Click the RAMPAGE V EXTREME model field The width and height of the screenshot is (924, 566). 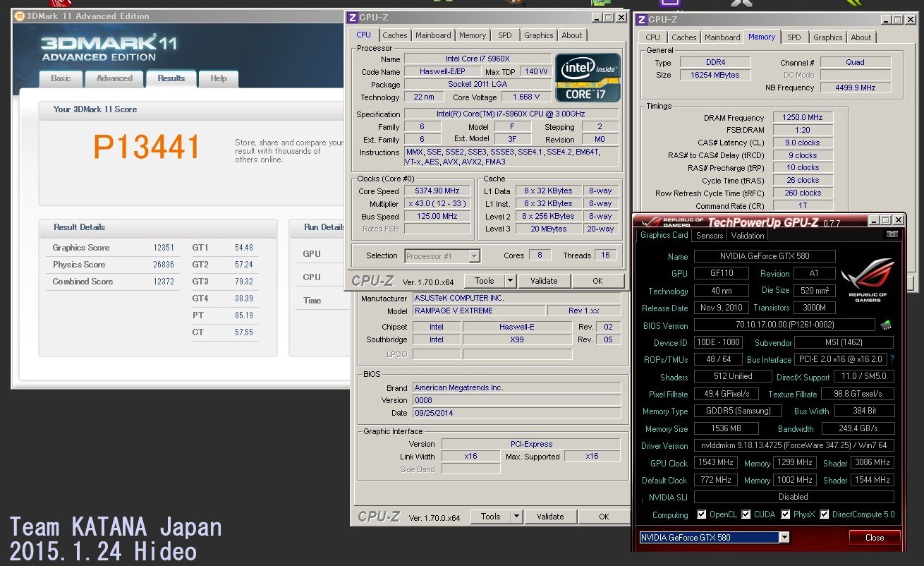coord(478,311)
